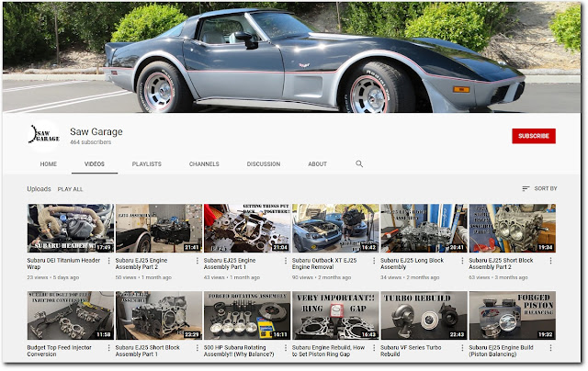Open the Forged Piston Balancing thumbnail

513,316
